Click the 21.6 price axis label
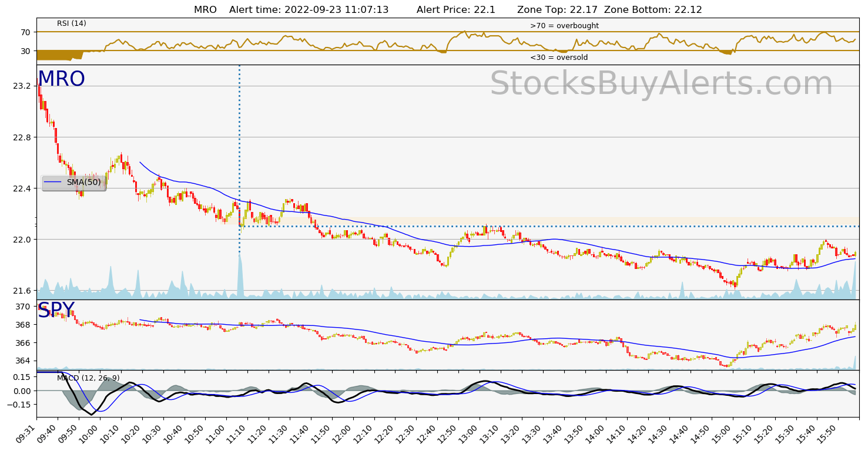 coord(23,291)
